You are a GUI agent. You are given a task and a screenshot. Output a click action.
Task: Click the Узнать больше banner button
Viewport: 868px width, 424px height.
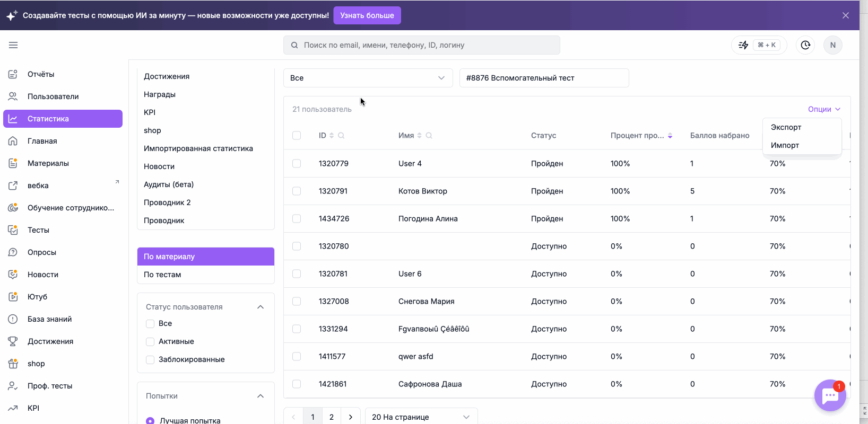click(x=367, y=15)
